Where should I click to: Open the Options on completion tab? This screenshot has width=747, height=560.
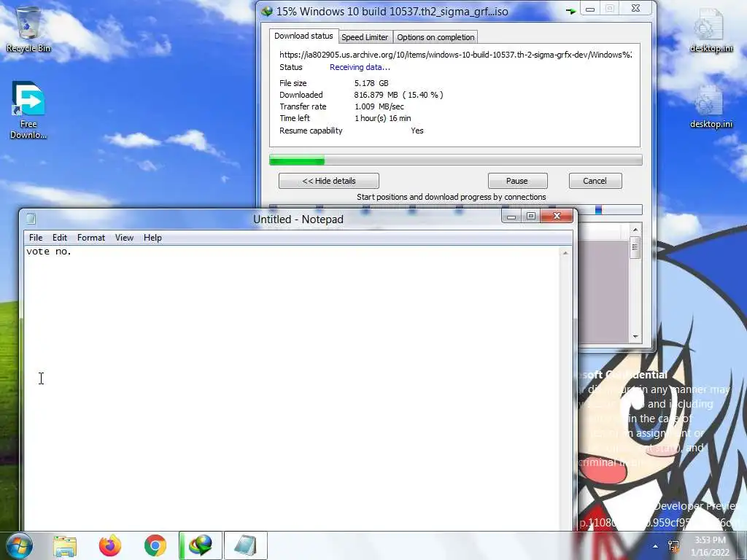[436, 37]
